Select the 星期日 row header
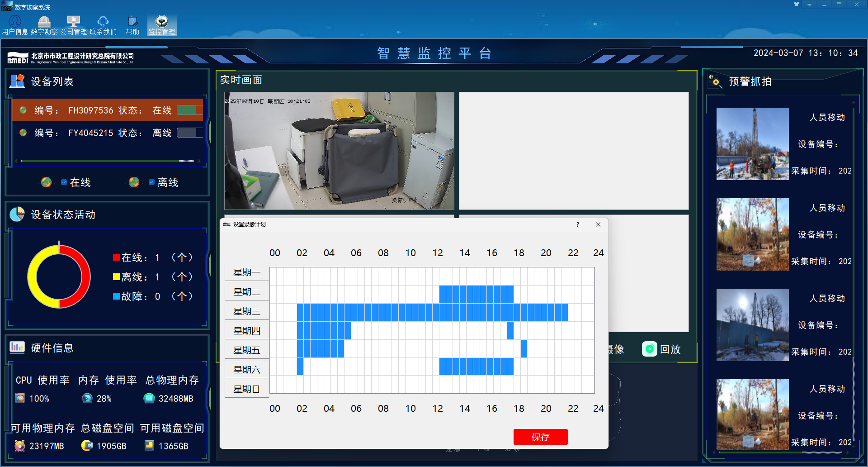The height and width of the screenshot is (467, 868). (x=247, y=389)
